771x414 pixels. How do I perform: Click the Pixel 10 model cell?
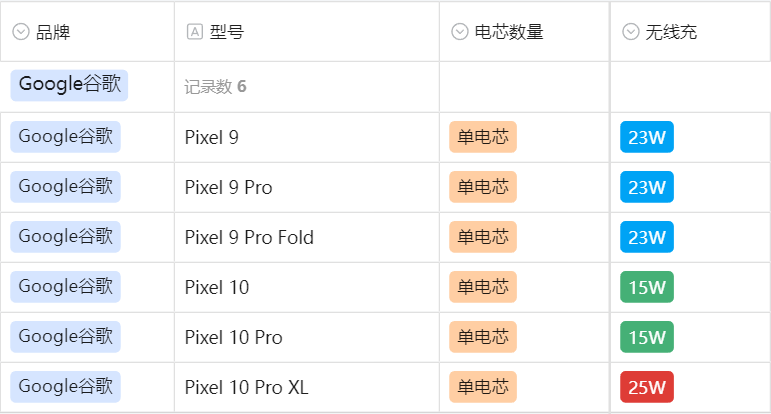click(x=217, y=287)
